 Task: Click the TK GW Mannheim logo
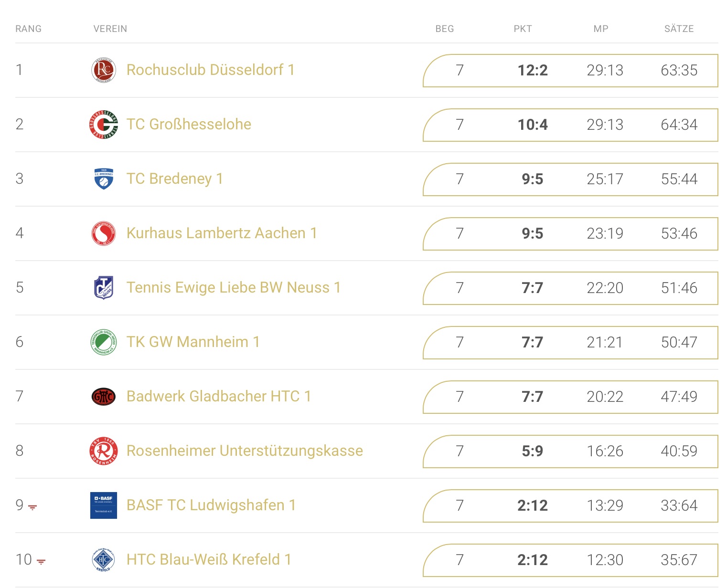pyautogui.click(x=104, y=342)
